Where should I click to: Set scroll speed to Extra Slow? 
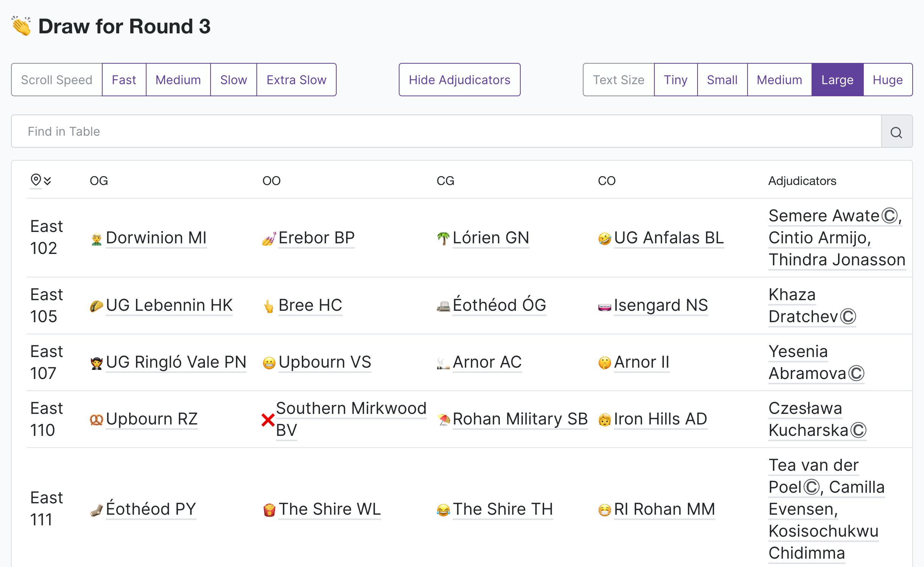click(296, 80)
